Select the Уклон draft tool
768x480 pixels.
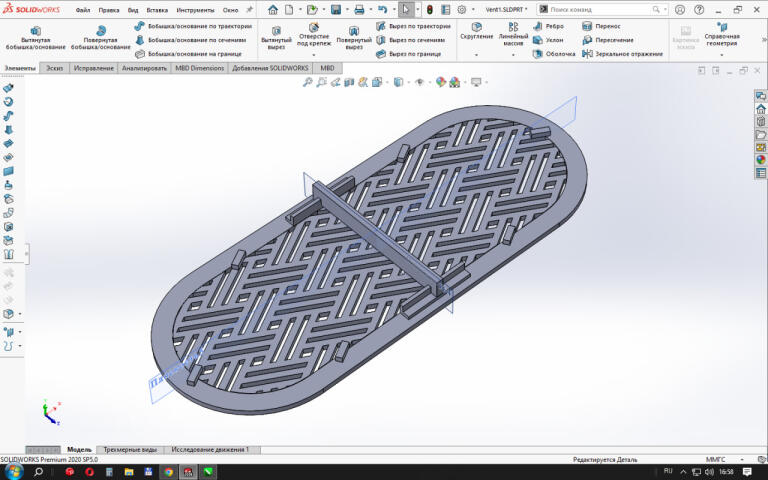tap(548, 40)
